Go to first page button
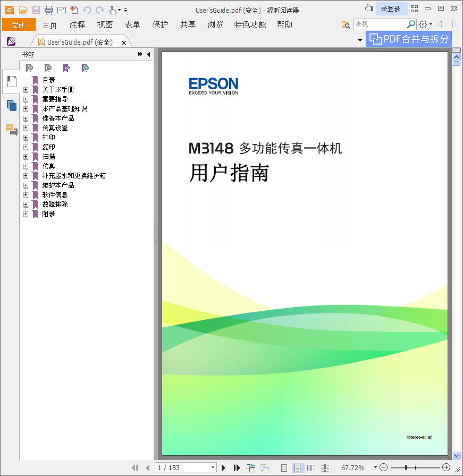The height and width of the screenshot is (476, 463). pyautogui.click(x=134, y=468)
